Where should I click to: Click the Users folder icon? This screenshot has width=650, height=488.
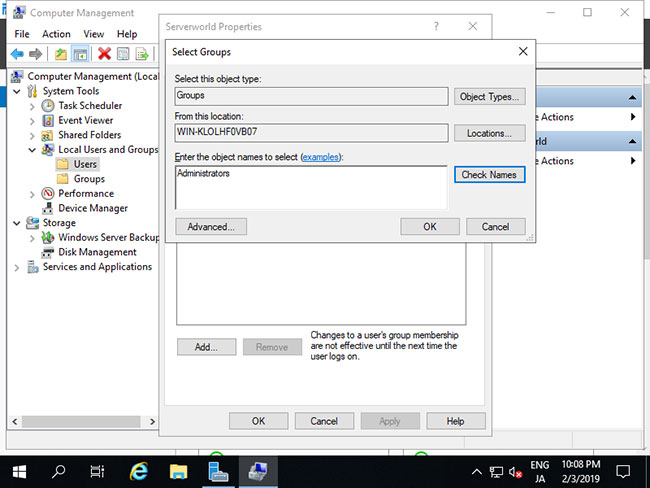[x=63, y=165]
